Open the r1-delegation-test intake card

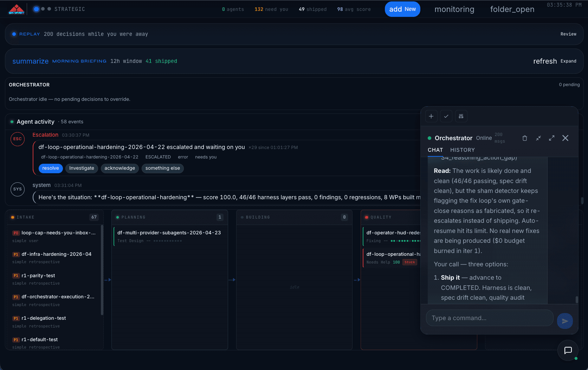tap(54, 322)
